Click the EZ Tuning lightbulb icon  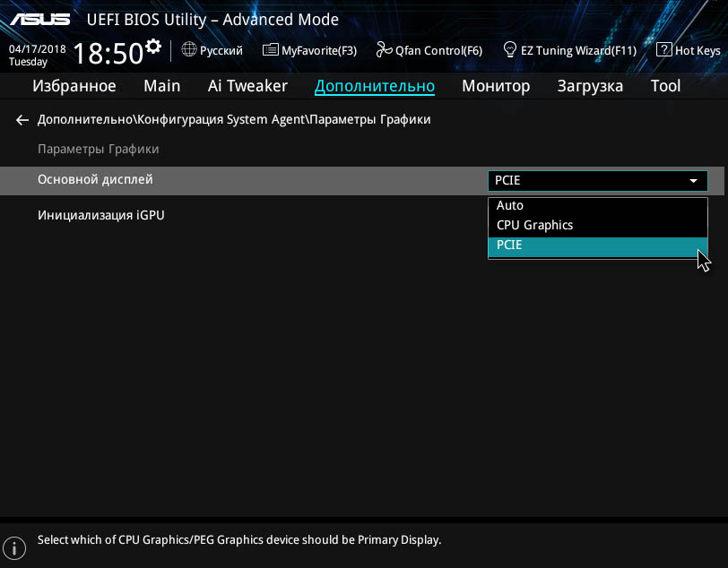[x=510, y=49]
